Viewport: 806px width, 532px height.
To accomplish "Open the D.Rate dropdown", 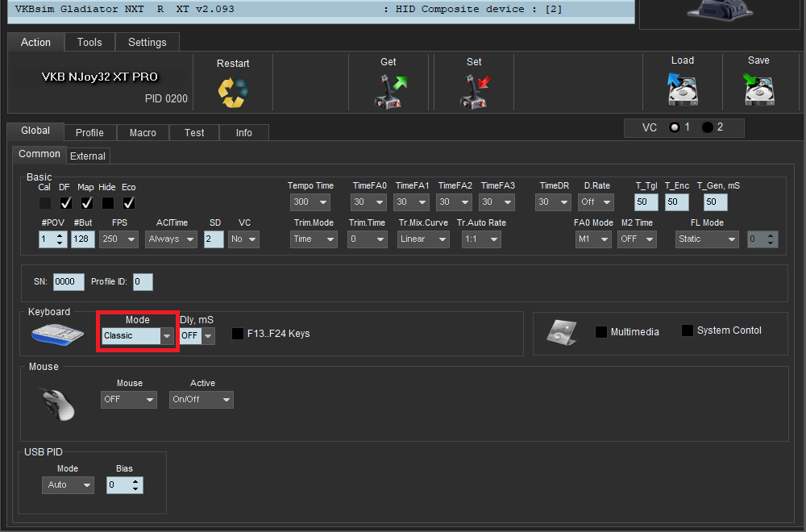I will pos(596,202).
